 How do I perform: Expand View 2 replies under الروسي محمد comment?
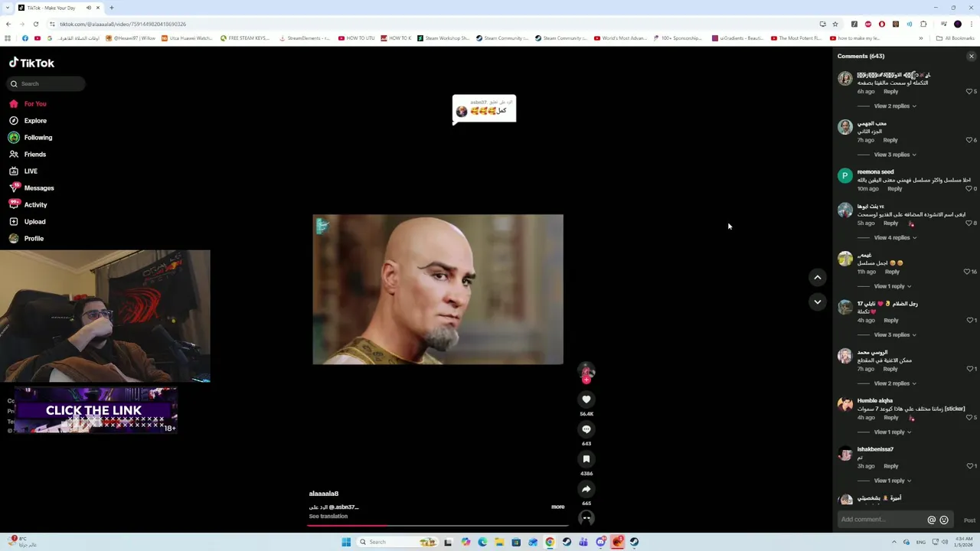(x=895, y=383)
